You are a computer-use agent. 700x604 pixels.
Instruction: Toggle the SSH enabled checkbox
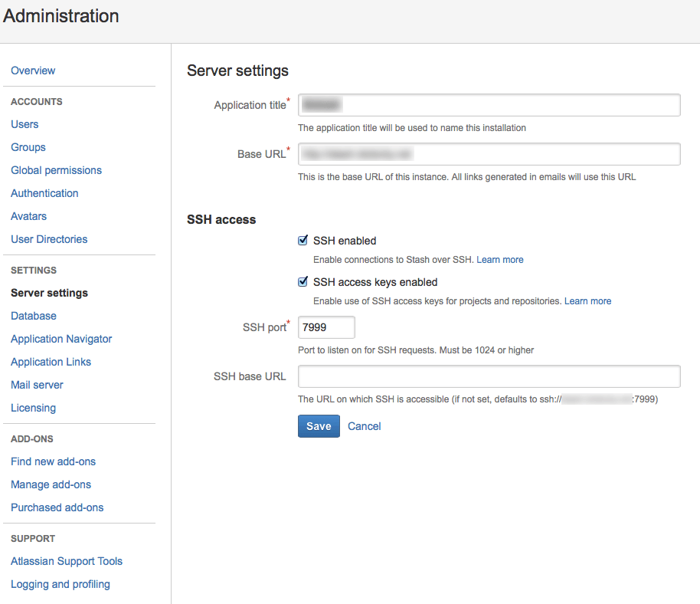coord(303,241)
